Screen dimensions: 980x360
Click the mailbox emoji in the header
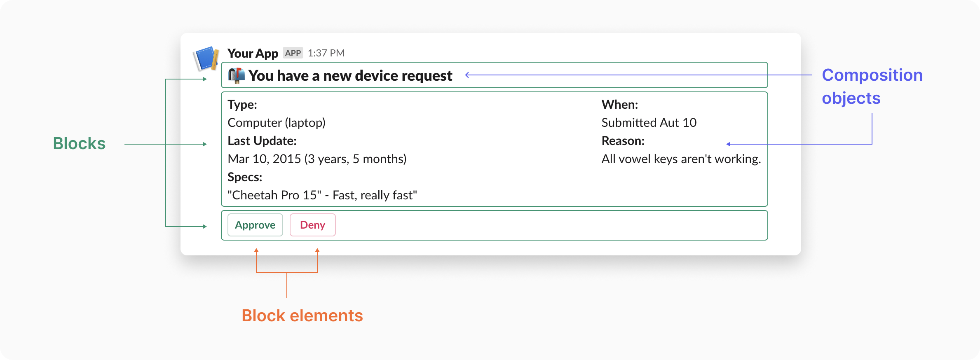(237, 76)
